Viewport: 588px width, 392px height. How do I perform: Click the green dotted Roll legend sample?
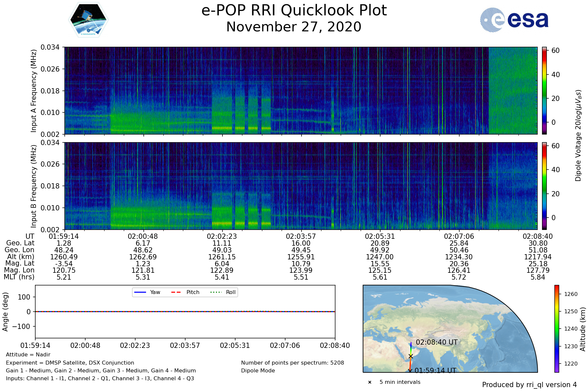coord(216,292)
